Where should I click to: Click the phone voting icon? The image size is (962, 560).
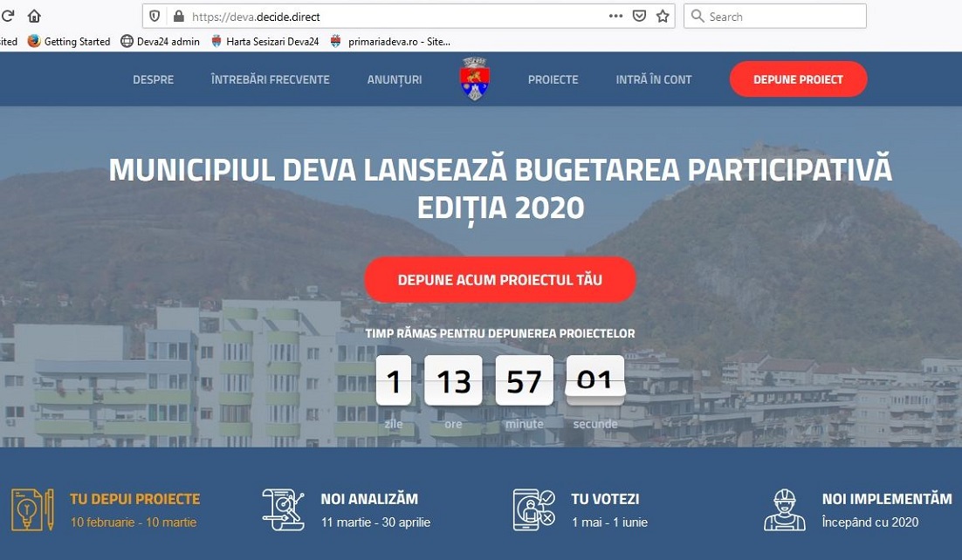tap(533, 509)
